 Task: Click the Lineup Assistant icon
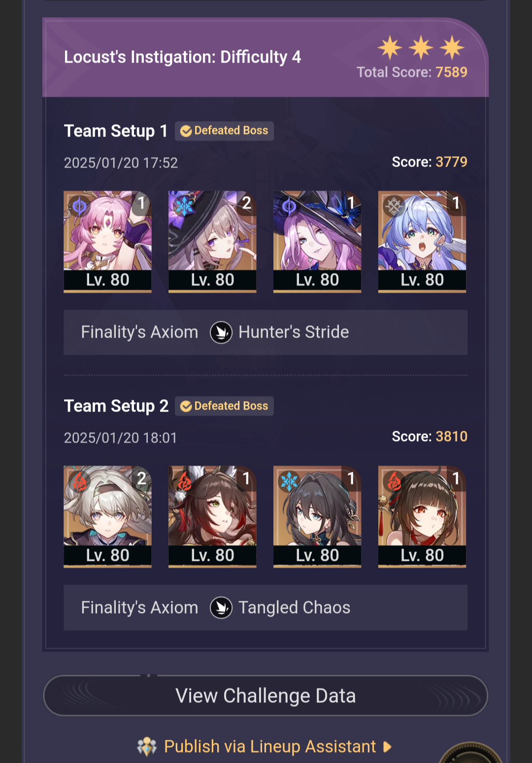(x=147, y=747)
